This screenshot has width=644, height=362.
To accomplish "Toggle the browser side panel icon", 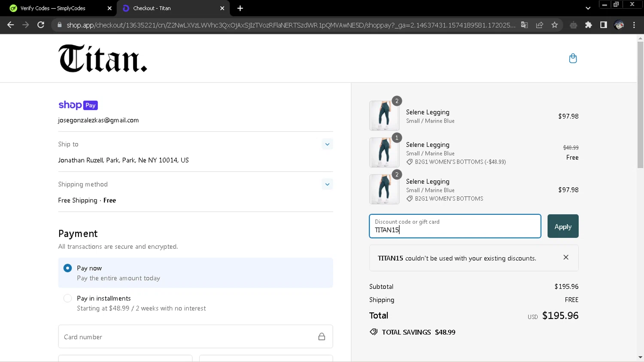I will [x=604, y=25].
